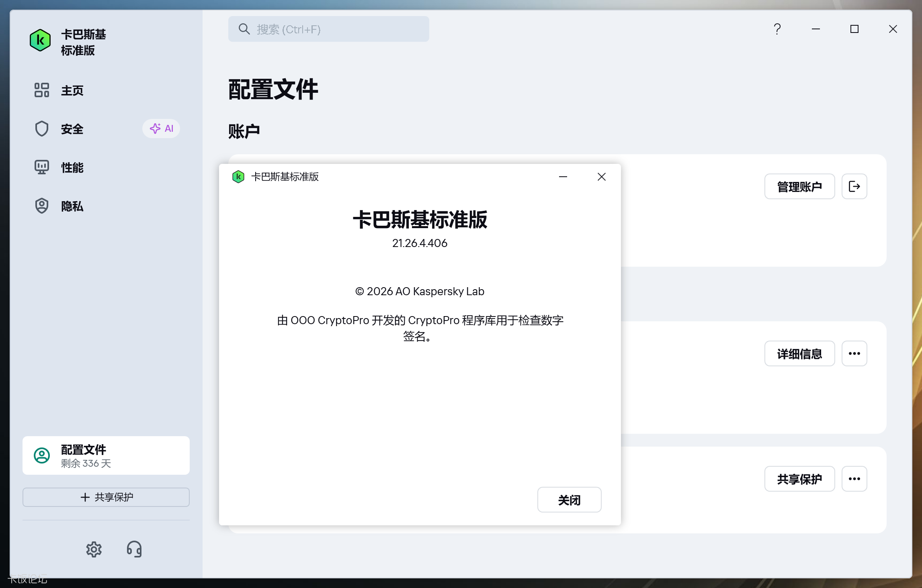Select the 配置文件 item showing 剩余 336 天
This screenshot has width=922, height=588.
click(106, 455)
